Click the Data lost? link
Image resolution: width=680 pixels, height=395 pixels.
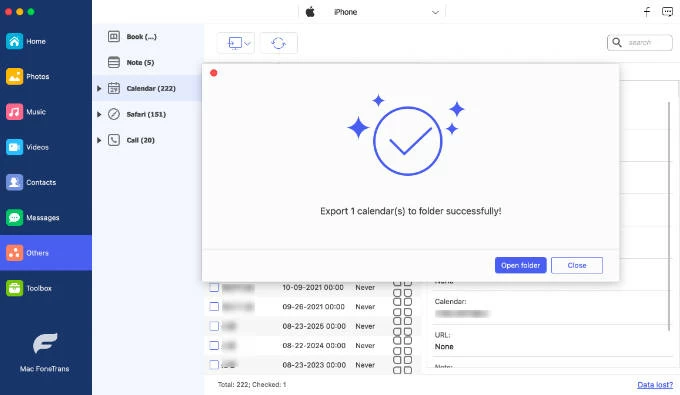655,385
